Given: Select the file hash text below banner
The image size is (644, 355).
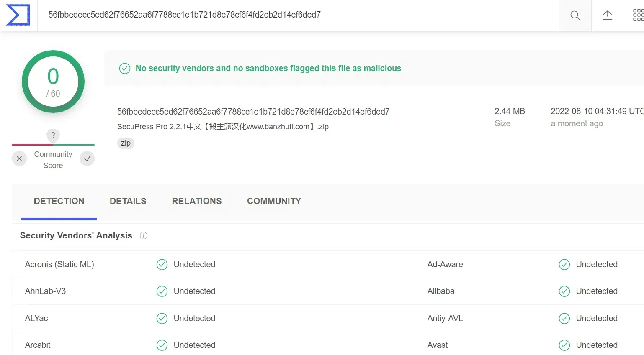Looking at the screenshot, I should (x=253, y=112).
